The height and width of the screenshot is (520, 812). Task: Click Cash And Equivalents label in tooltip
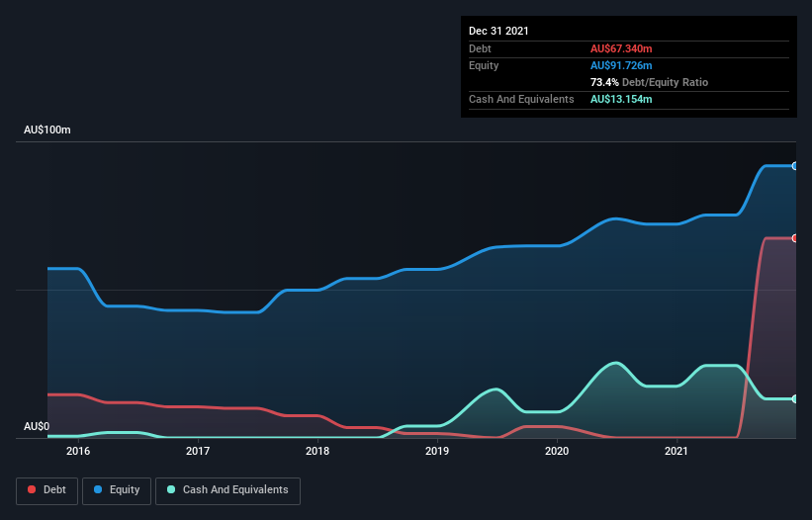click(521, 99)
